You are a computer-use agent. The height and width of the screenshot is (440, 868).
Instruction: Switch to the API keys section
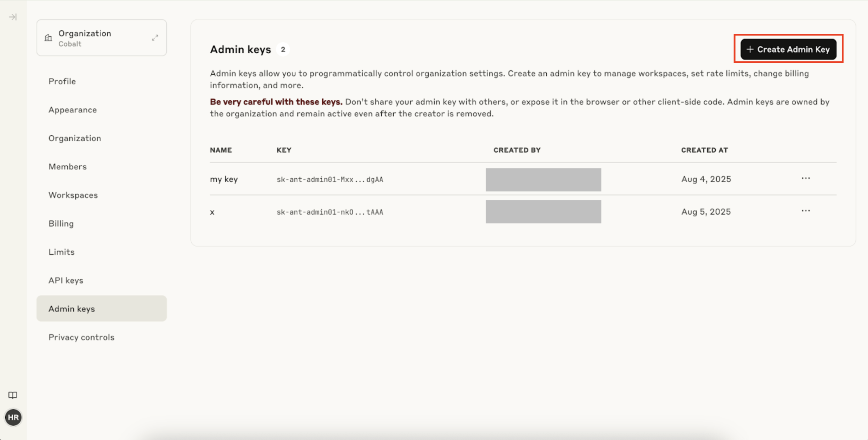pos(66,280)
